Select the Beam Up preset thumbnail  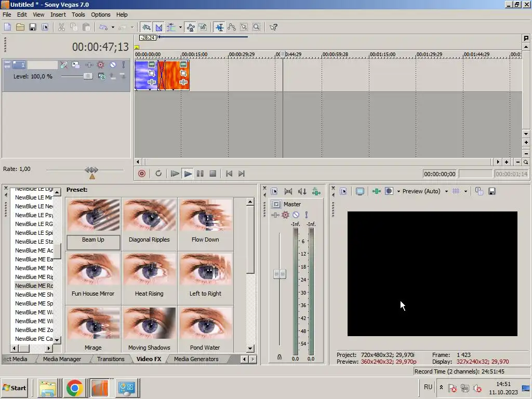click(x=94, y=216)
